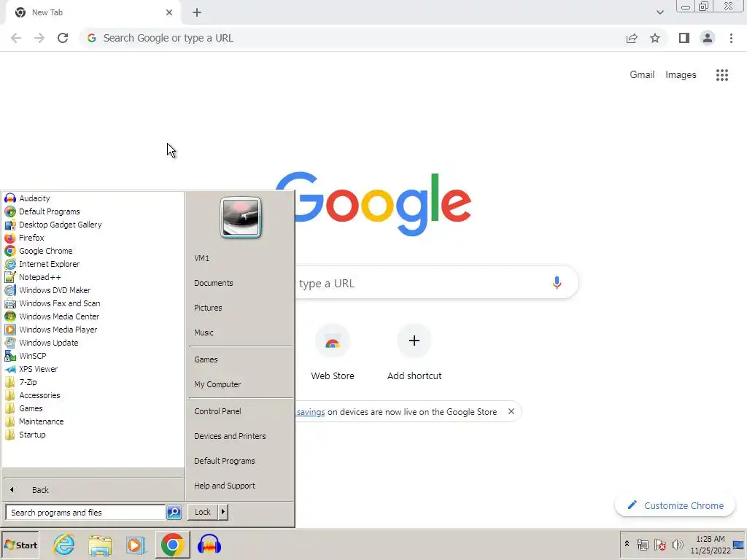
Task: Open Devices and Printers
Action: pyautogui.click(x=230, y=436)
